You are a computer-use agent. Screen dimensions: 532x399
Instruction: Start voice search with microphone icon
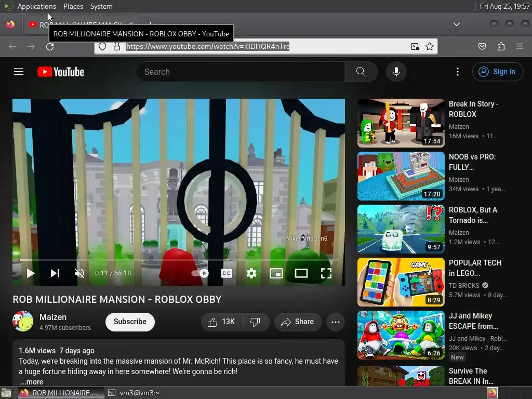click(396, 72)
